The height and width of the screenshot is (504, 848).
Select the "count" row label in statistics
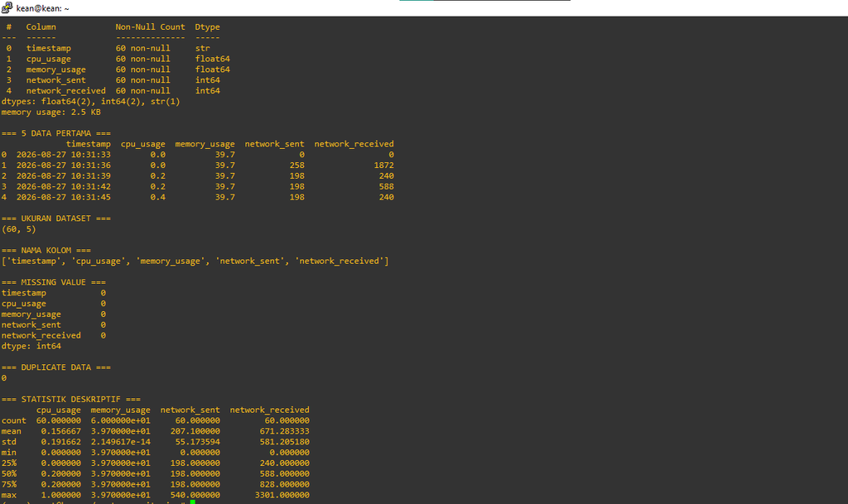tap(13, 420)
